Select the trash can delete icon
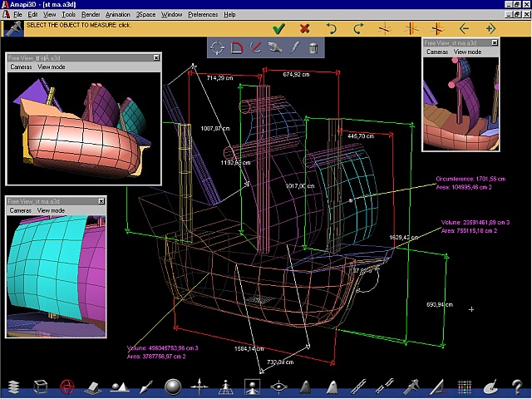 (313, 47)
